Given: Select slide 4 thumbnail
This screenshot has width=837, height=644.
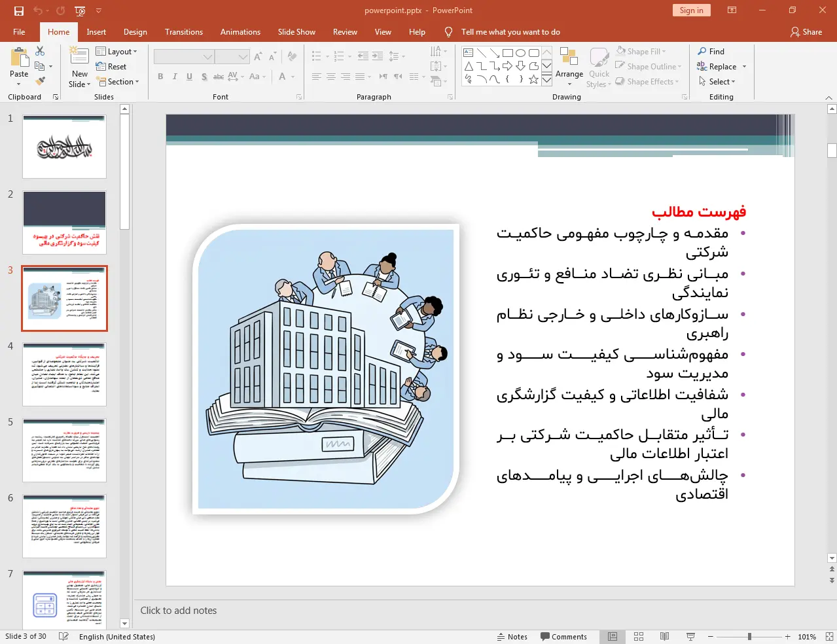Looking at the screenshot, I should click(x=64, y=374).
